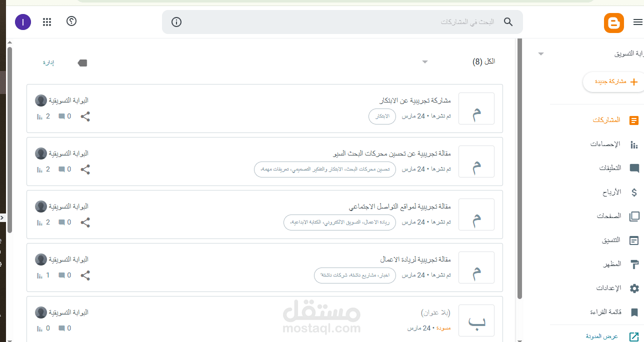
Task: Click thumbnail of the untitled draft
Action: pos(476,320)
